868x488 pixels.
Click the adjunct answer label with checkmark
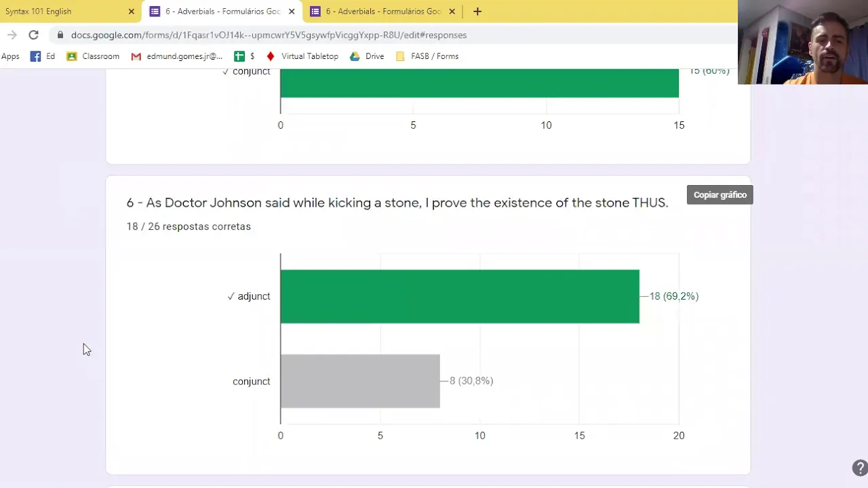[x=248, y=296]
